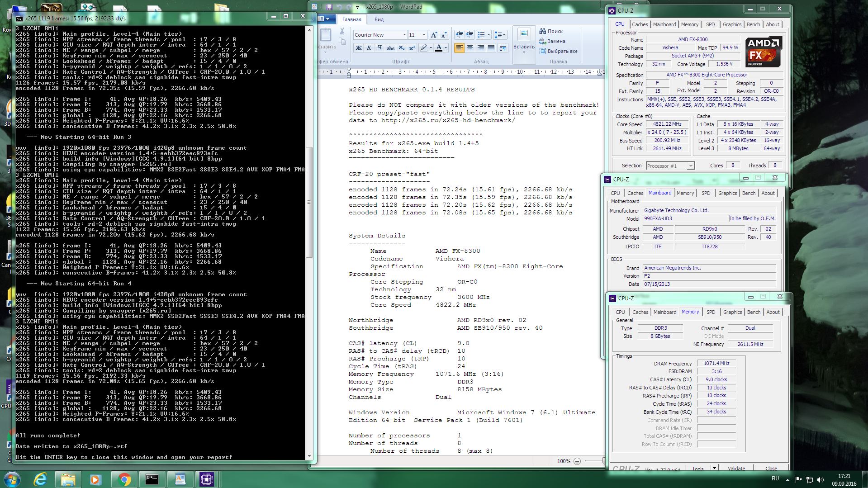Open Chrome from the taskbar
This screenshot has height=488, width=868.
(124, 479)
